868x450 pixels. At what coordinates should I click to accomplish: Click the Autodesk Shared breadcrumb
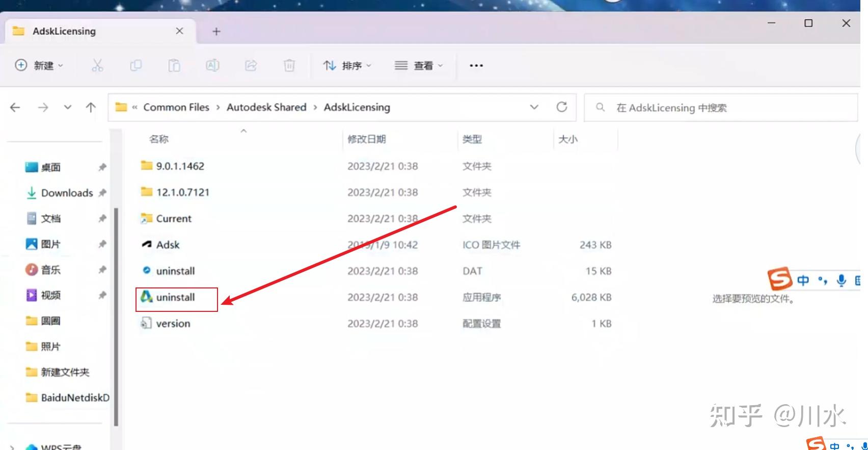[266, 107]
